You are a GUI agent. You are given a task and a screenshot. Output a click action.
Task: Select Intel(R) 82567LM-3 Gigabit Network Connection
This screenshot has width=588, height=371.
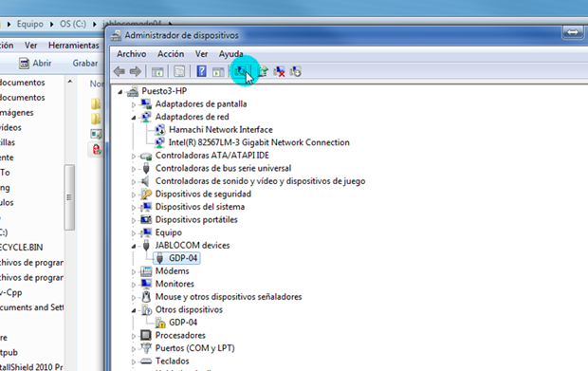(x=259, y=142)
